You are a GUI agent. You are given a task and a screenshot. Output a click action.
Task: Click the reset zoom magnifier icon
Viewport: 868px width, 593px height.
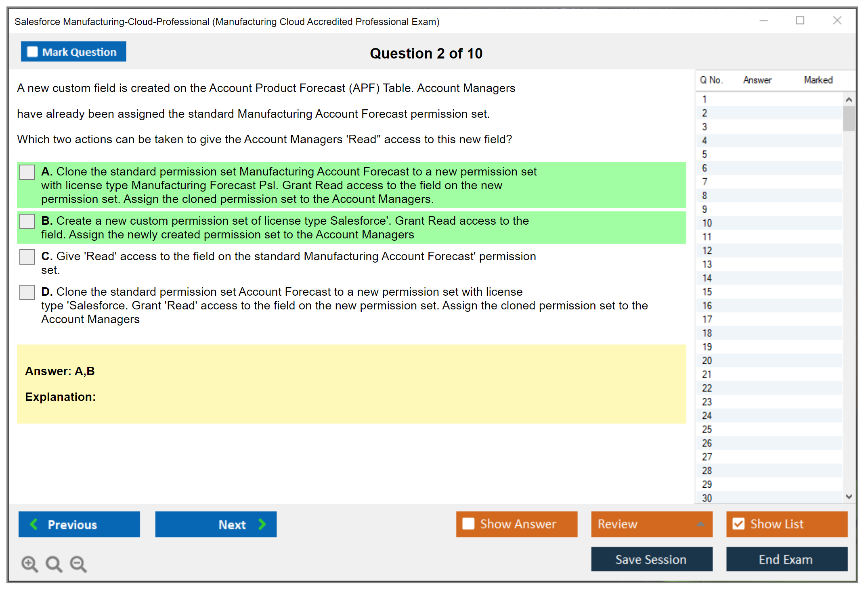tap(54, 564)
